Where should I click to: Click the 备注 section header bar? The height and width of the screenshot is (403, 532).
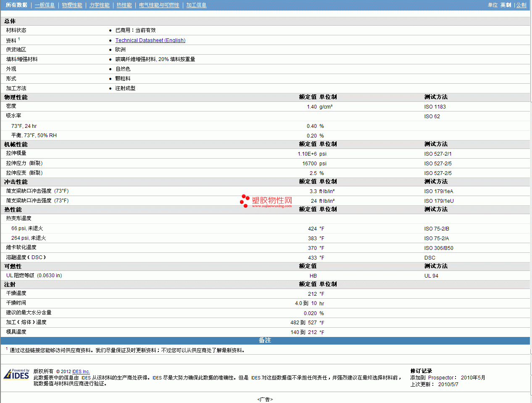pos(265,340)
